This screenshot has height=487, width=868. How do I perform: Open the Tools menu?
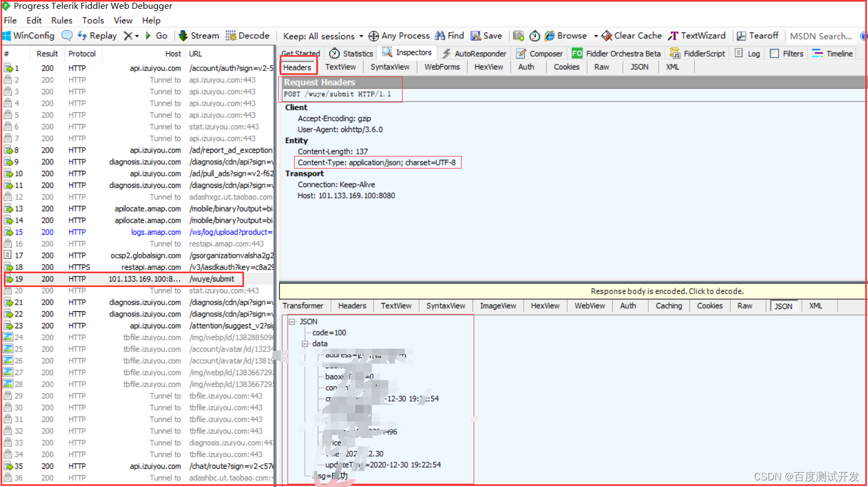93,20
